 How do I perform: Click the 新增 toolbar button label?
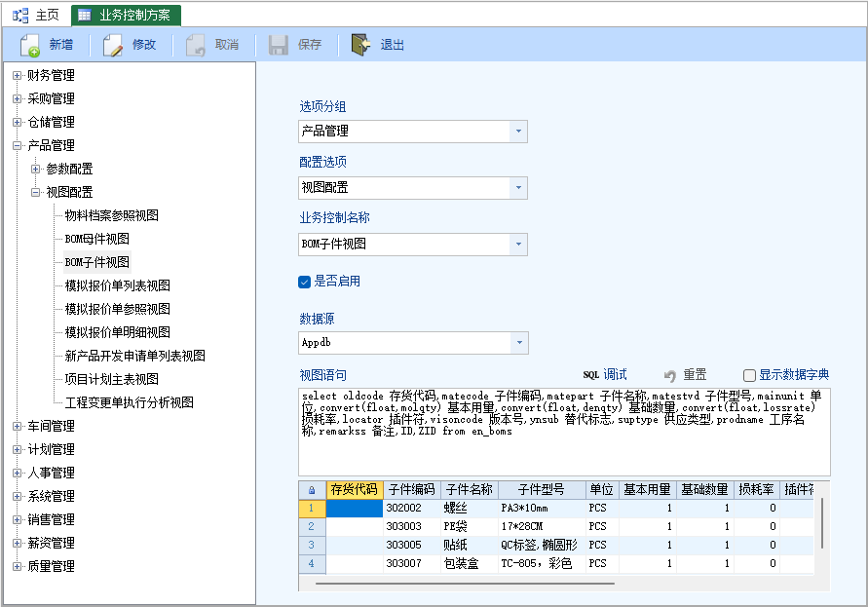[61, 45]
